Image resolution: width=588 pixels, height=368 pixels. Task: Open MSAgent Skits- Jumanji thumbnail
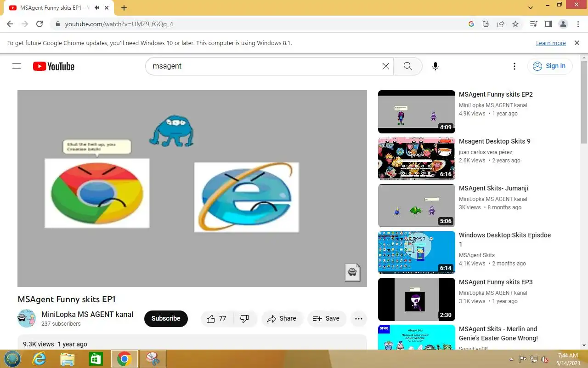coord(417,206)
